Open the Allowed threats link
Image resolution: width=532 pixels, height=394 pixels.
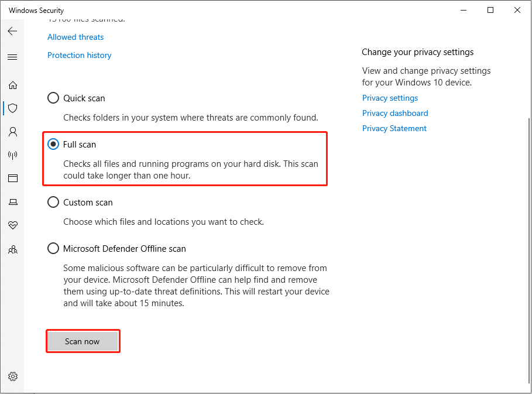[x=75, y=37]
